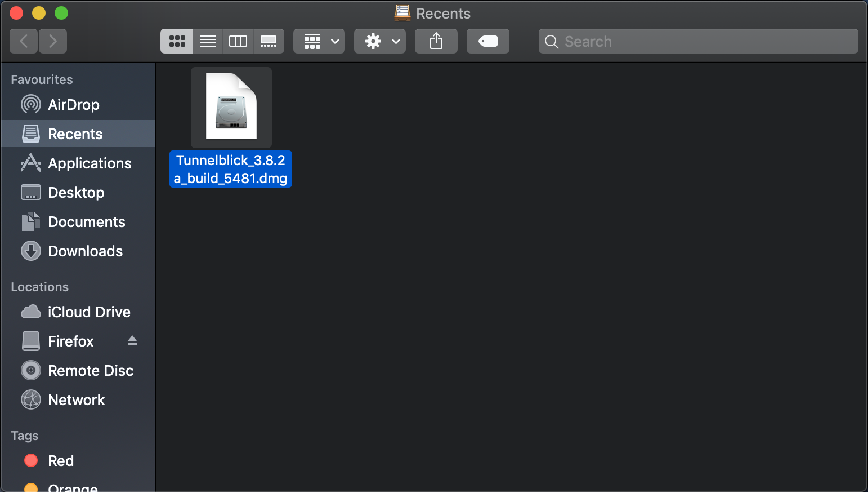Click the Tunnelblick_3.8.2a_build_5481.dmg file name
The height and width of the screenshot is (493, 868).
[x=231, y=169]
